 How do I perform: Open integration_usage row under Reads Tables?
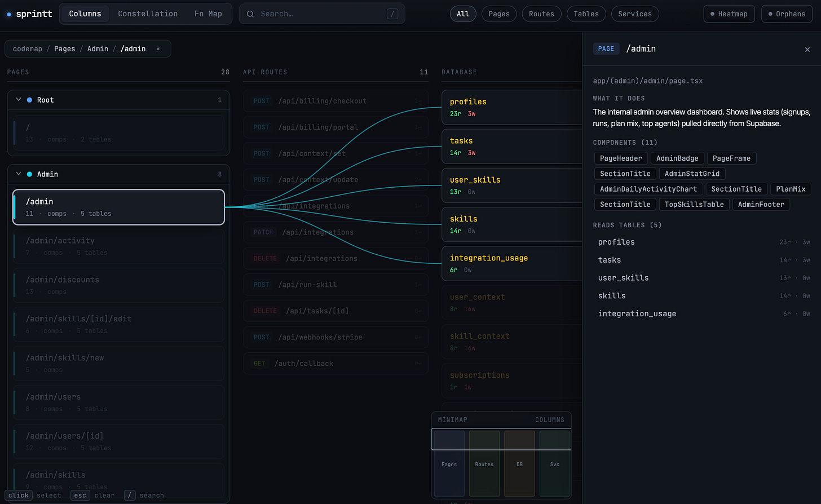[x=704, y=313]
